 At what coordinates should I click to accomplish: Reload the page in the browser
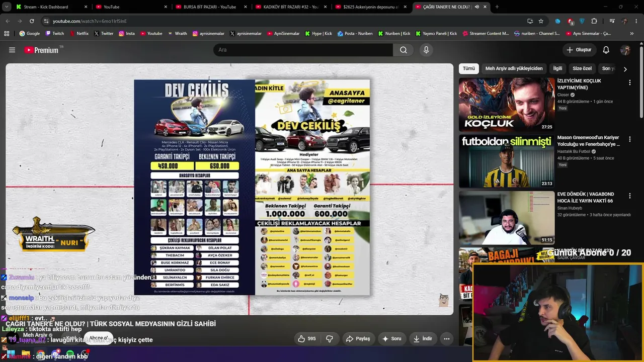coord(32,21)
